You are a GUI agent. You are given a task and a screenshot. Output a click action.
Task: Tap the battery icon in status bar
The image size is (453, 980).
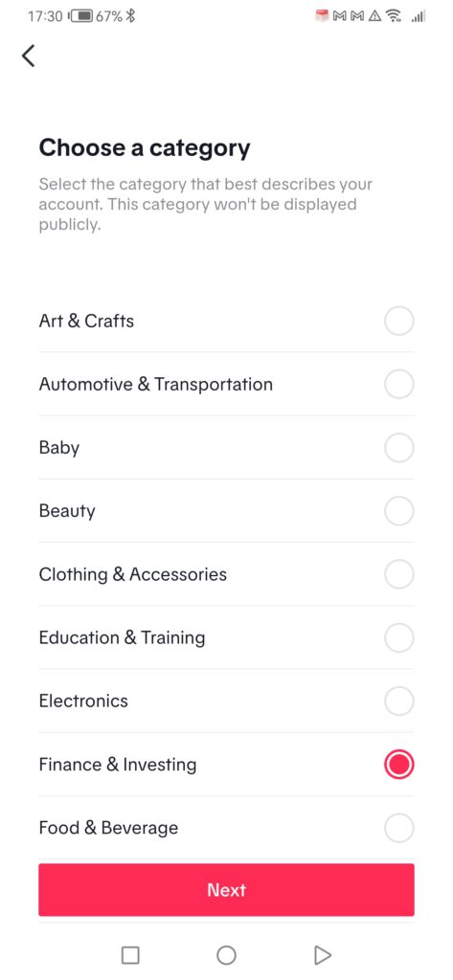tap(80, 16)
